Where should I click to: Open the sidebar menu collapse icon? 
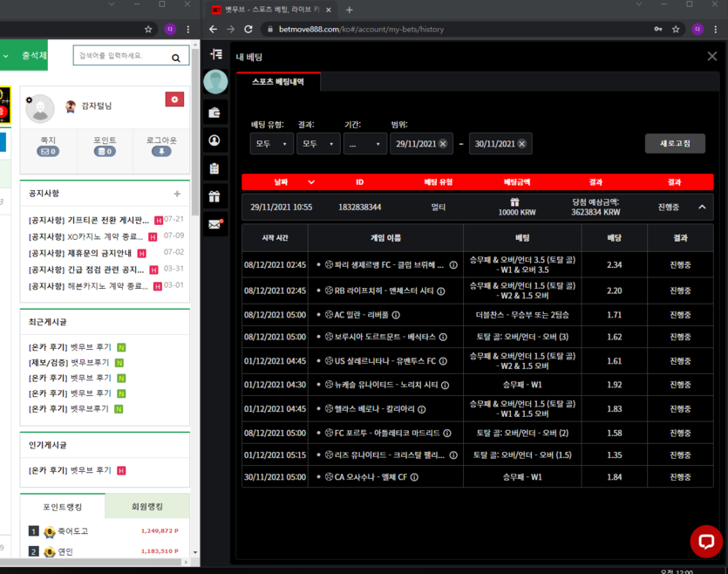click(216, 54)
